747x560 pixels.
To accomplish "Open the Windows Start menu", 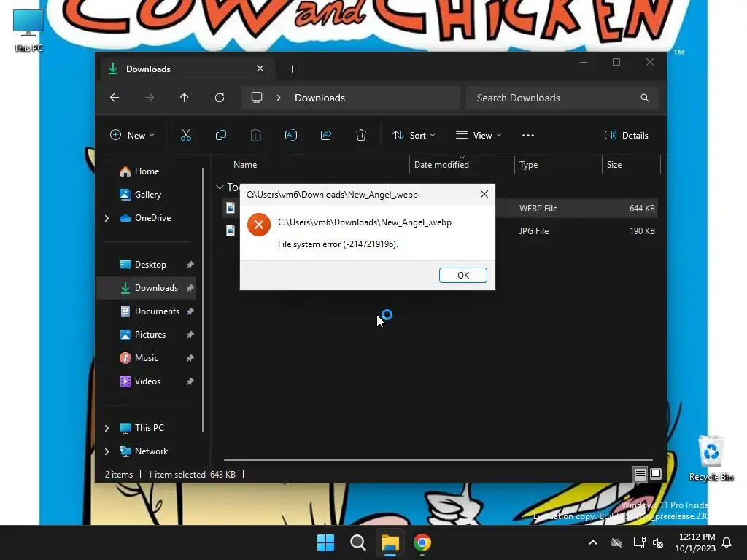I will coord(326,542).
